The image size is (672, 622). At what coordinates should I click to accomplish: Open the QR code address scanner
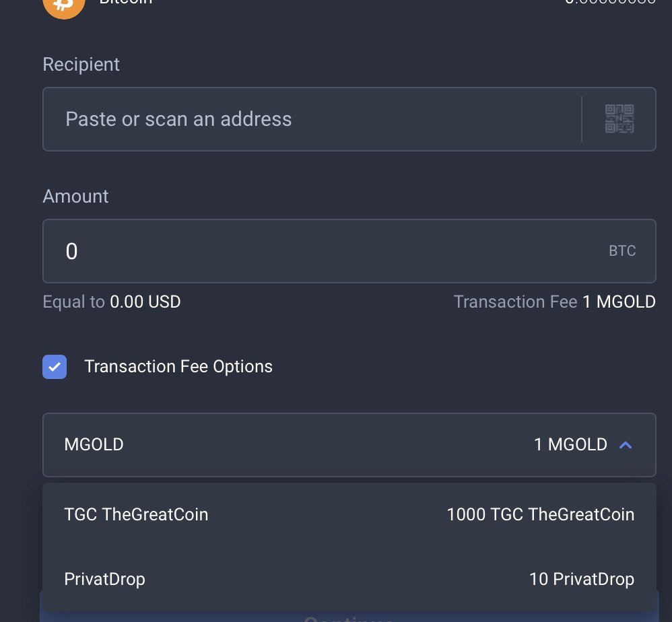pyautogui.click(x=619, y=119)
